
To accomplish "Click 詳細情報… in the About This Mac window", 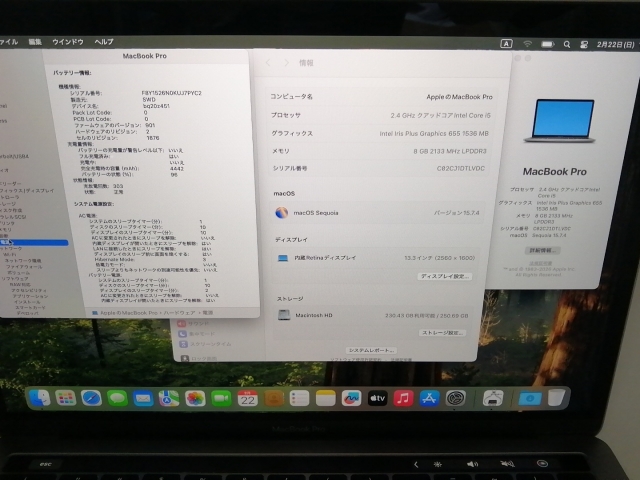I will [x=541, y=250].
